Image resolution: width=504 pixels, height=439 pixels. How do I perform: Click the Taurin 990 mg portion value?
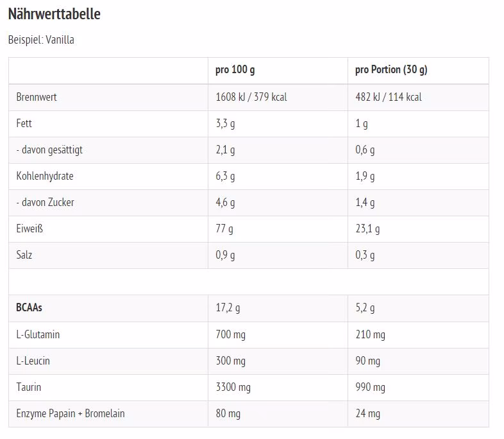(x=370, y=387)
